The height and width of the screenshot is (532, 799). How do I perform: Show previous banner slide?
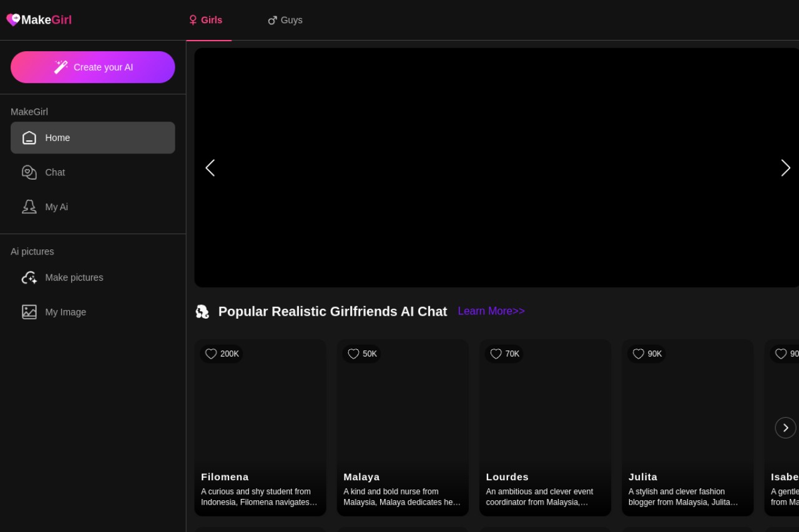[210, 168]
